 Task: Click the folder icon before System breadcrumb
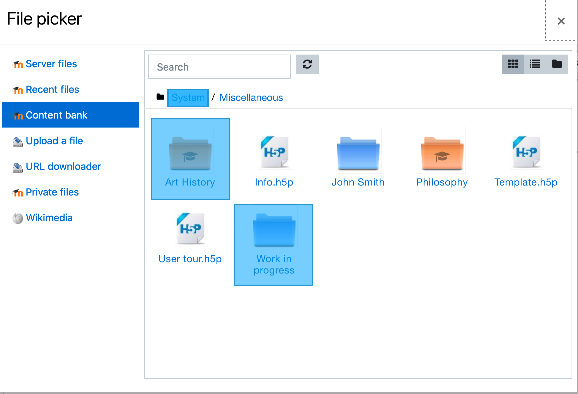coord(160,97)
